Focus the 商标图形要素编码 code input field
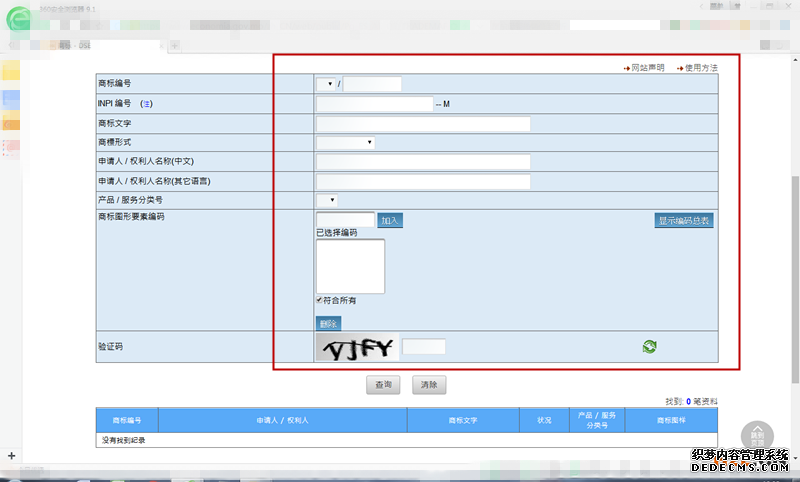 pos(345,220)
